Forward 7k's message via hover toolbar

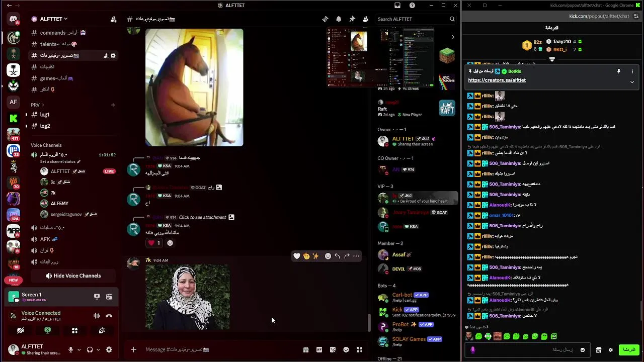click(347, 256)
